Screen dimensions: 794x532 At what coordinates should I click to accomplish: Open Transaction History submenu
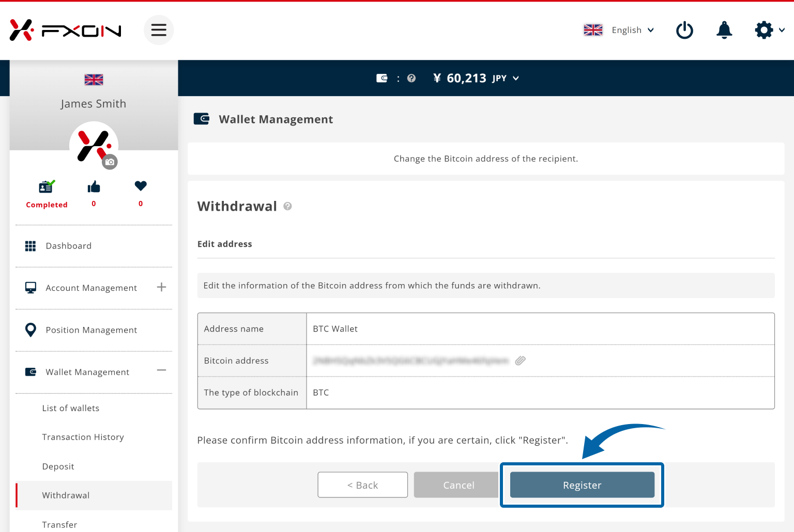pyautogui.click(x=83, y=437)
